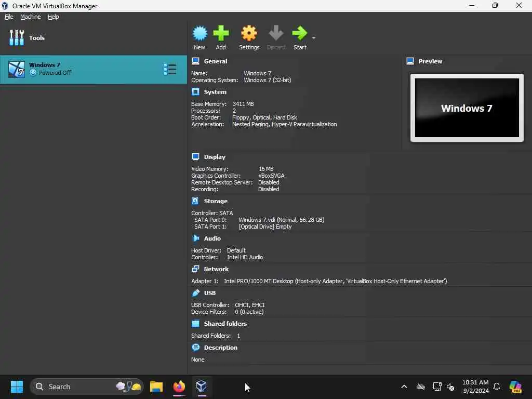The image size is (532, 399).
Task: Click VirtualBox cube icon in taskbar
Action: tap(202, 387)
